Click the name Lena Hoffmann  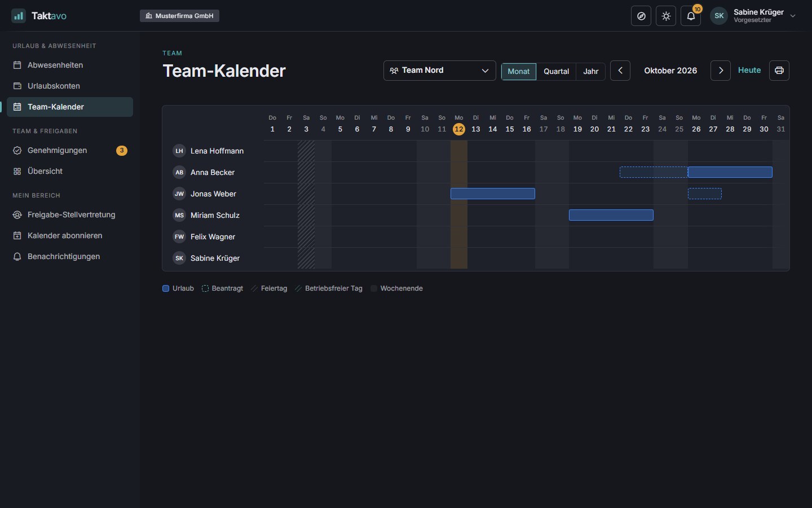click(x=217, y=151)
